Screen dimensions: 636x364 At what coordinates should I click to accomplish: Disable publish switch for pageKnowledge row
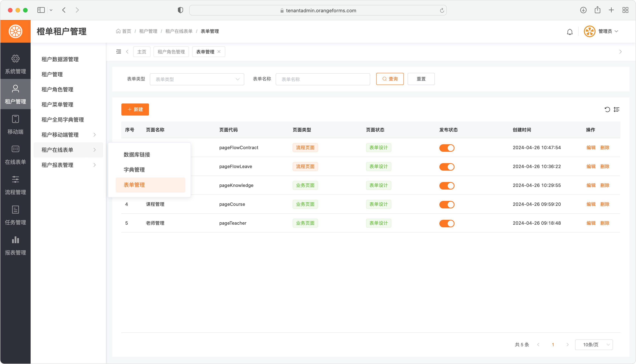(447, 186)
